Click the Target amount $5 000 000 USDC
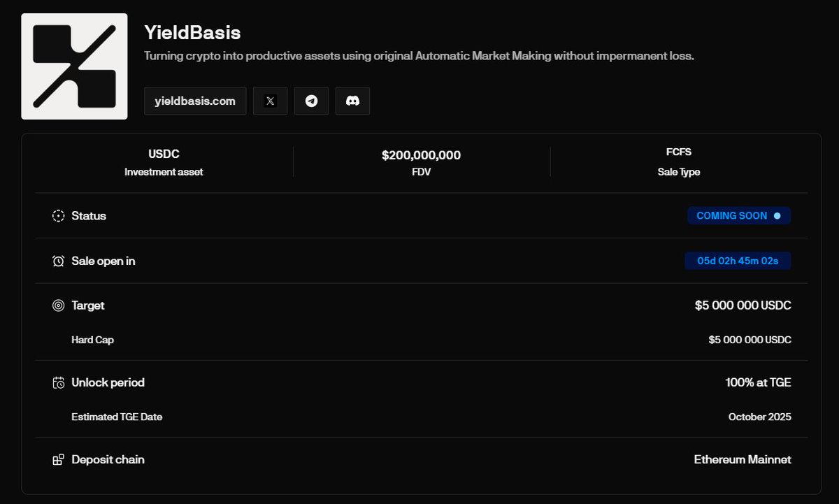The width and height of the screenshot is (839, 504). (743, 305)
